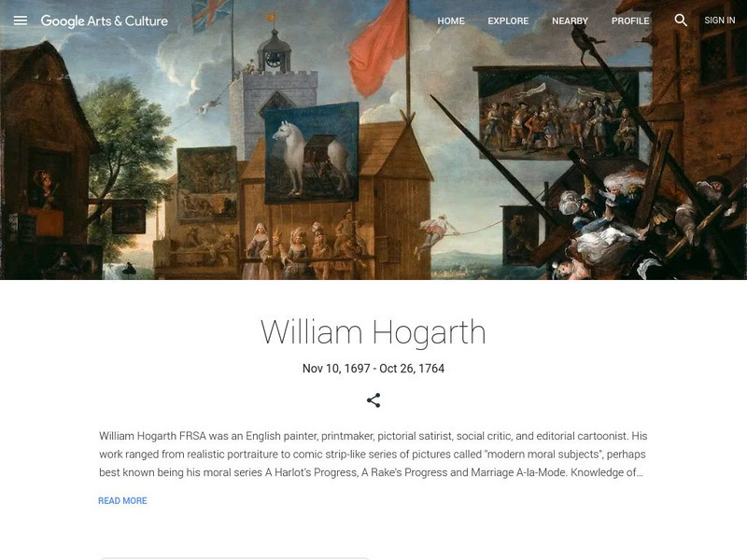Click the church tower bell in painting

click(274, 56)
